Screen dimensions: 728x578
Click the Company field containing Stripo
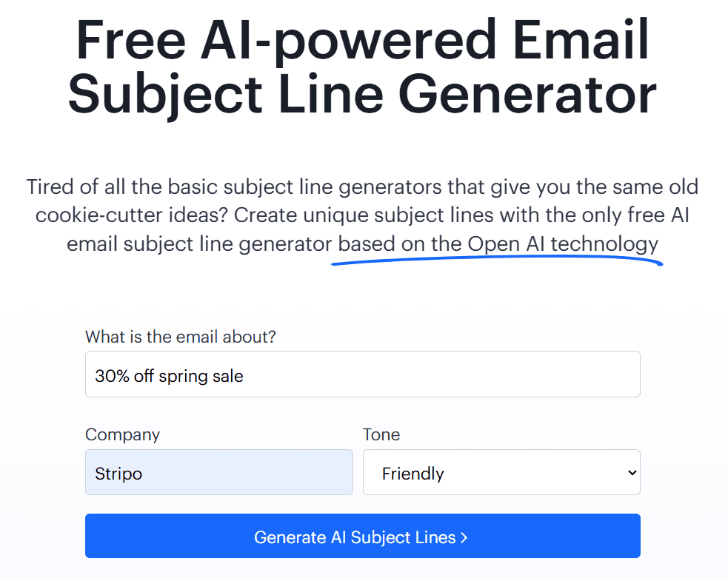[x=218, y=472]
